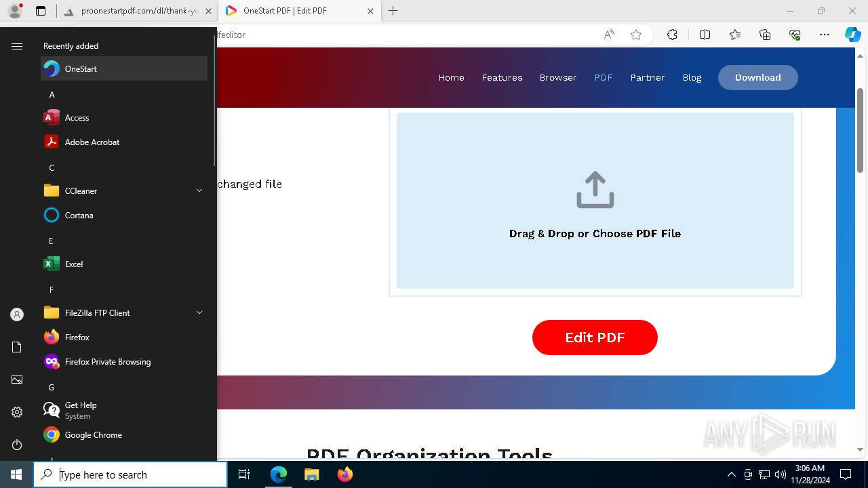The height and width of the screenshot is (488, 868).
Task: Expand the CCleaner folder
Action: coord(124,190)
